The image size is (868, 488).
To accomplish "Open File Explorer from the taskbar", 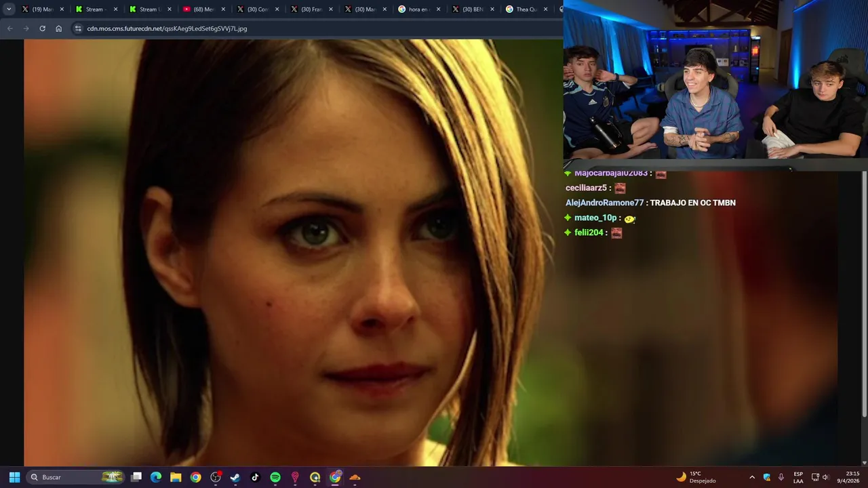I will pos(176,477).
